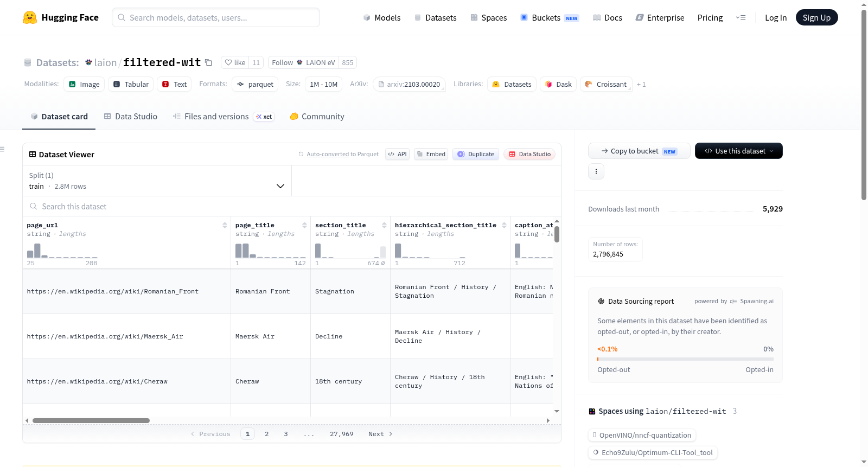
Task: Click the opted-out progress bar
Action: point(685,359)
